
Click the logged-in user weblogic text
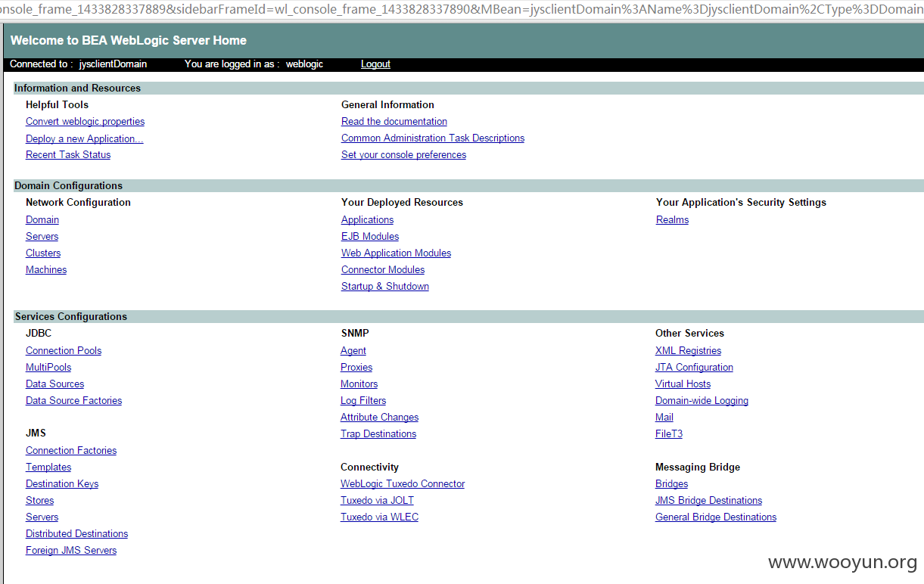coord(304,64)
